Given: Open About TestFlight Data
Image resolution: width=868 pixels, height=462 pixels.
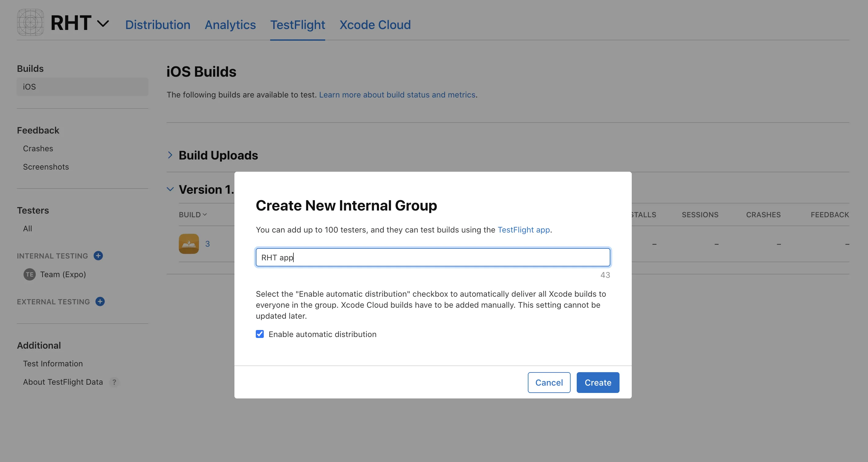Looking at the screenshot, I should coord(63,382).
